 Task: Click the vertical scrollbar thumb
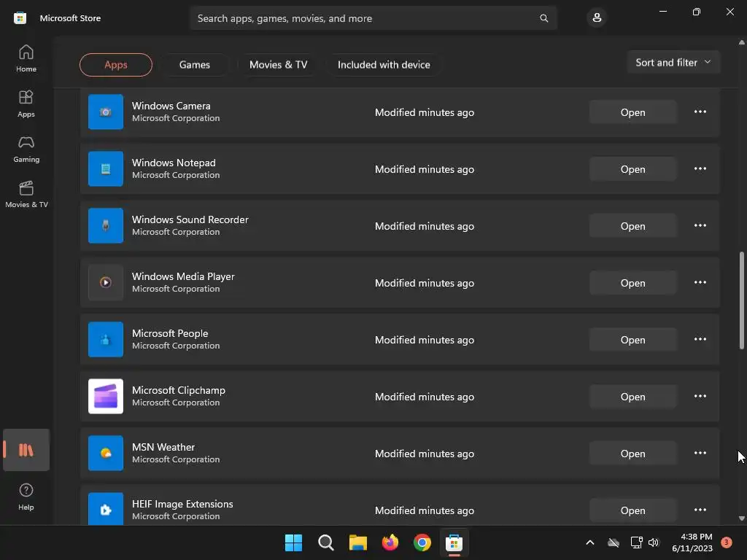(741, 300)
